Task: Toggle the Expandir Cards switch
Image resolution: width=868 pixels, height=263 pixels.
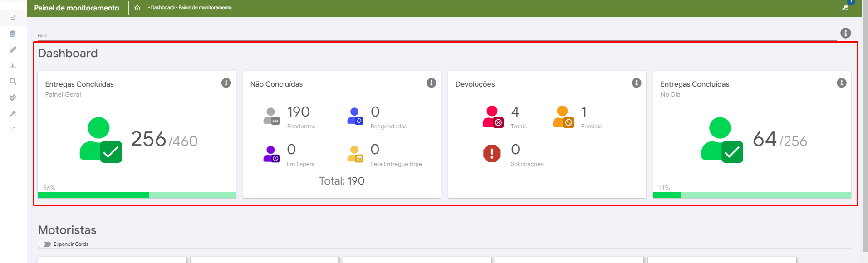Action: (x=44, y=244)
